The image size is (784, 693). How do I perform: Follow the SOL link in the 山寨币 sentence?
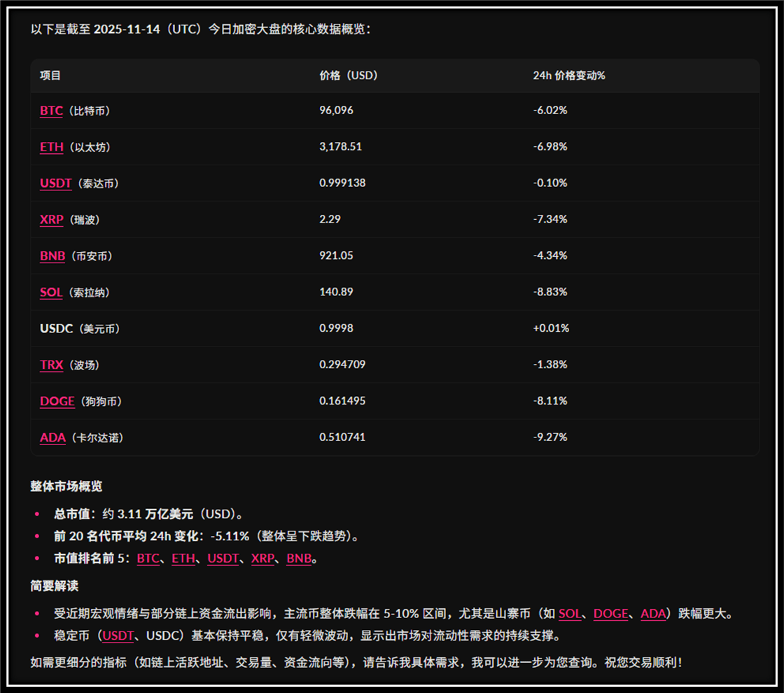point(570,613)
